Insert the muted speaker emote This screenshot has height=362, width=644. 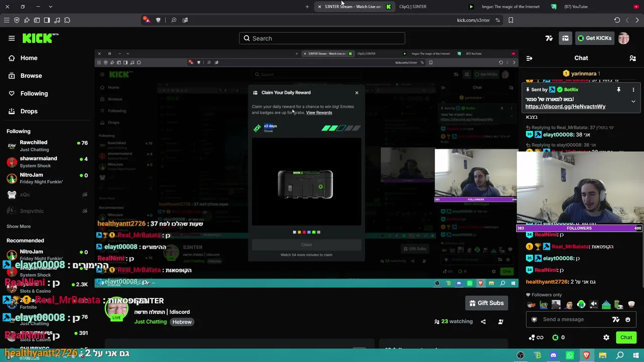point(594,305)
